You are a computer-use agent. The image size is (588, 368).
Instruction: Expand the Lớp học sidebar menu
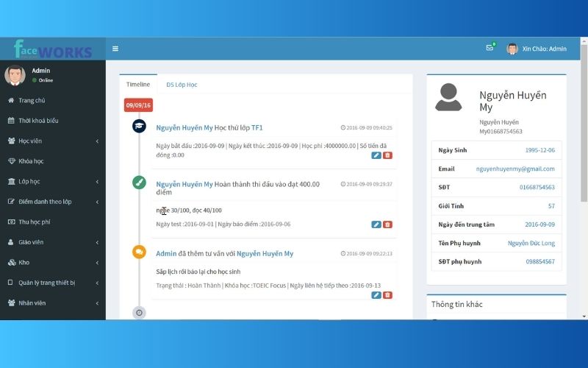(51, 181)
